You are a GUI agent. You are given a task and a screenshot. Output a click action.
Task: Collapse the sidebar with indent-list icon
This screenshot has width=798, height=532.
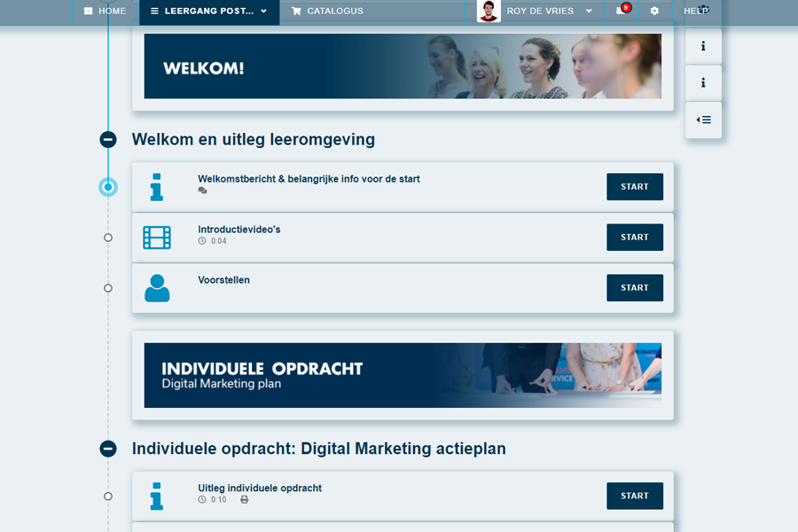pyautogui.click(x=703, y=121)
